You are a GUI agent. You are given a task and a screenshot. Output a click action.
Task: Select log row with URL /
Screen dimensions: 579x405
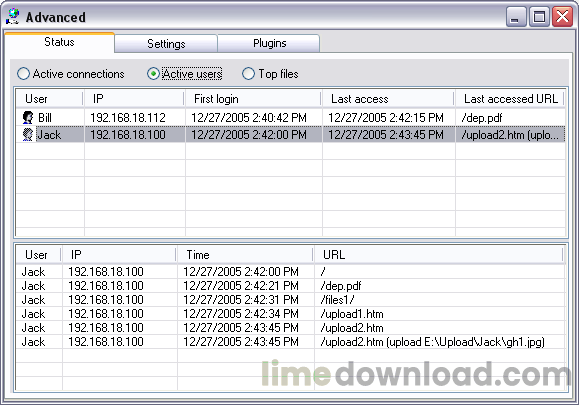pyautogui.click(x=290, y=272)
